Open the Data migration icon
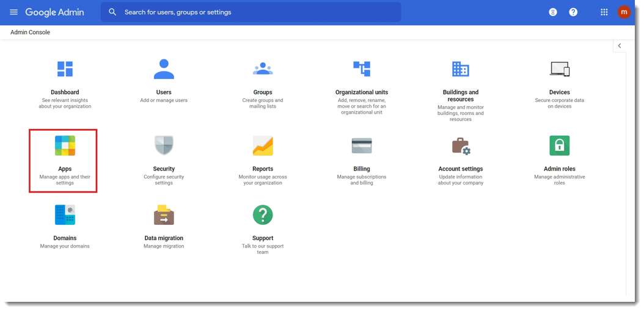The image size is (644, 311). (164, 215)
